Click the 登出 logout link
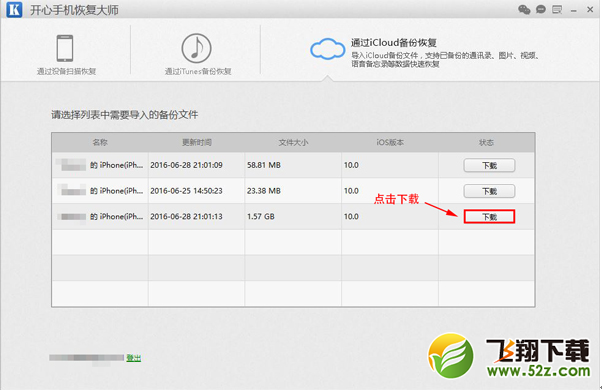This screenshot has height=390, width=602. coord(134,358)
